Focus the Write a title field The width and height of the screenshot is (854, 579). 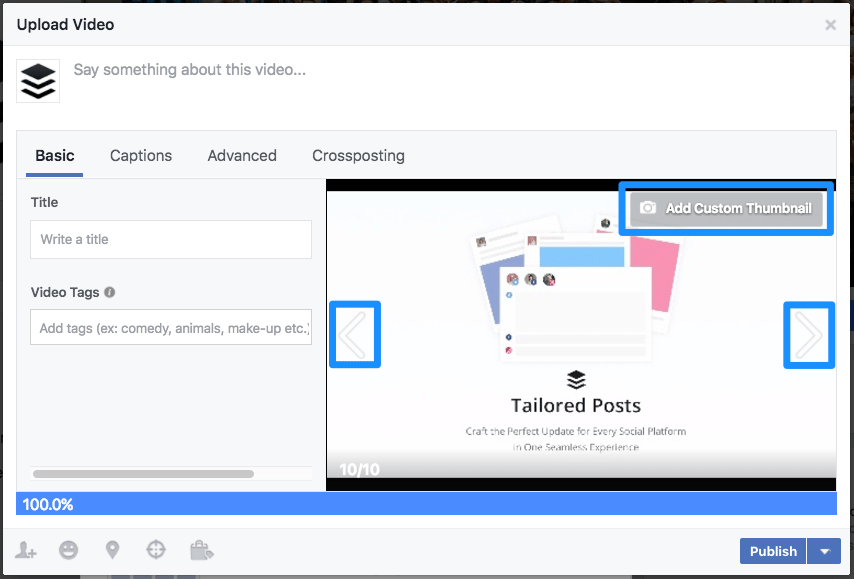pos(170,239)
